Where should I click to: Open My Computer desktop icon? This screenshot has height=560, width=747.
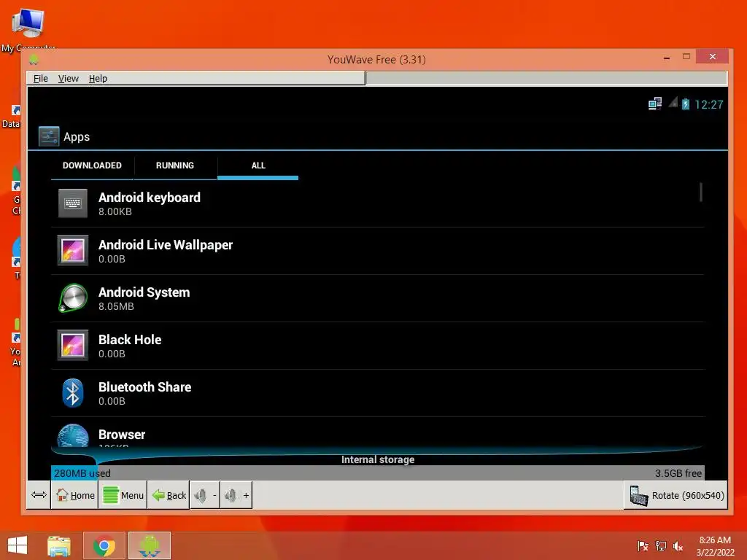[x=28, y=28]
